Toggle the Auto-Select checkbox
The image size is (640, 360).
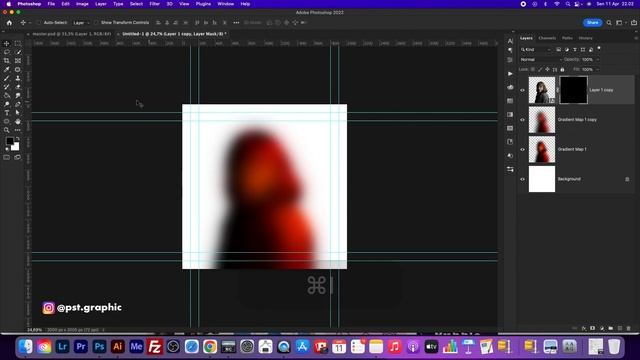(x=39, y=23)
